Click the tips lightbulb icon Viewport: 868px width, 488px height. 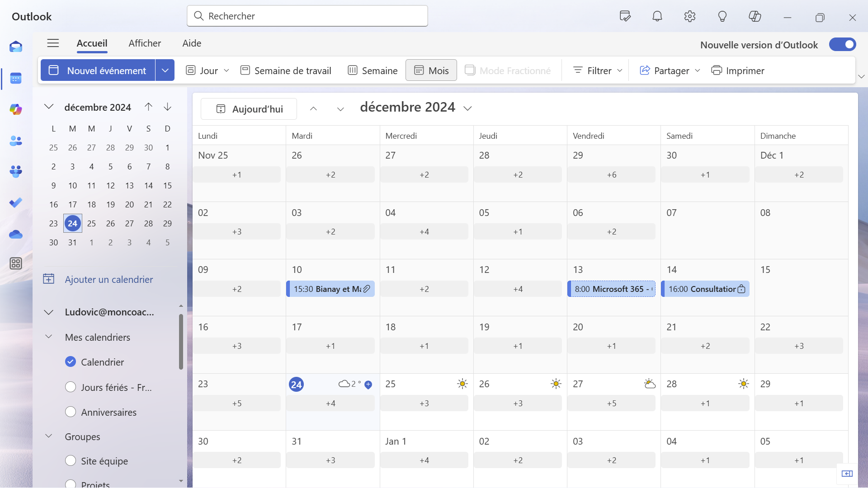click(722, 17)
